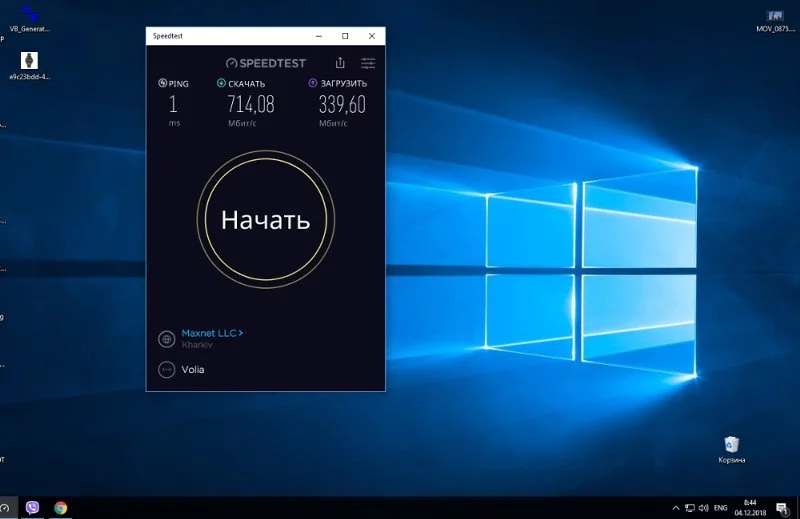Click the Speedtest window title text
The width and height of the screenshot is (800, 519).
pyautogui.click(x=168, y=36)
